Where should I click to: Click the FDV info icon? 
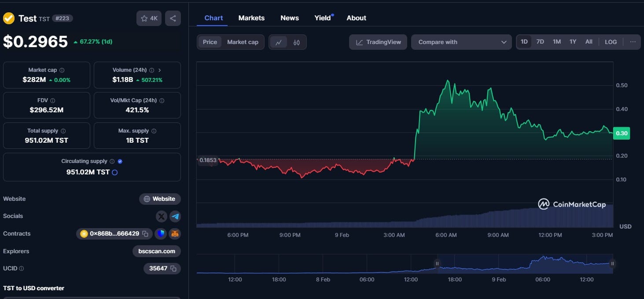click(x=53, y=100)
